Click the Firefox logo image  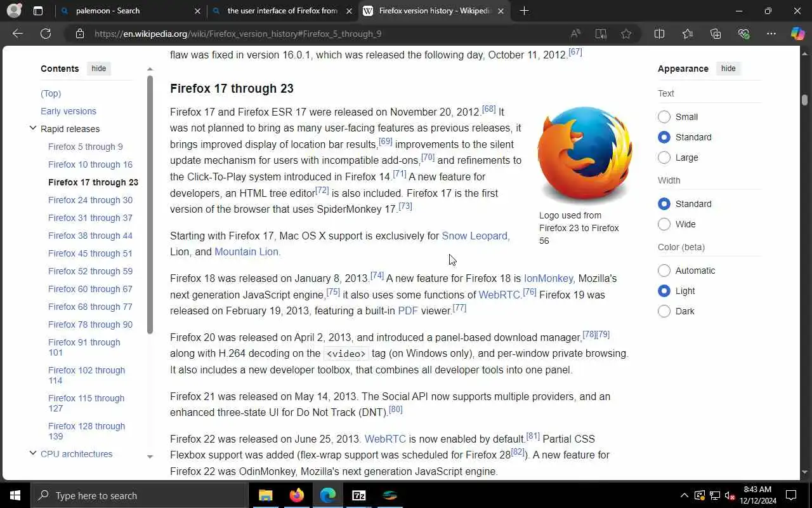tap(584, 154)
